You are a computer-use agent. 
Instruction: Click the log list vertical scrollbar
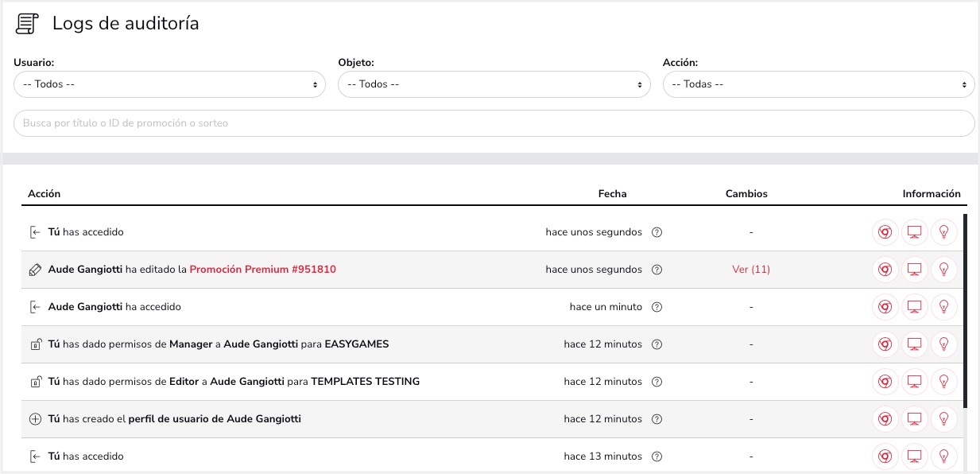pos(966,311)
